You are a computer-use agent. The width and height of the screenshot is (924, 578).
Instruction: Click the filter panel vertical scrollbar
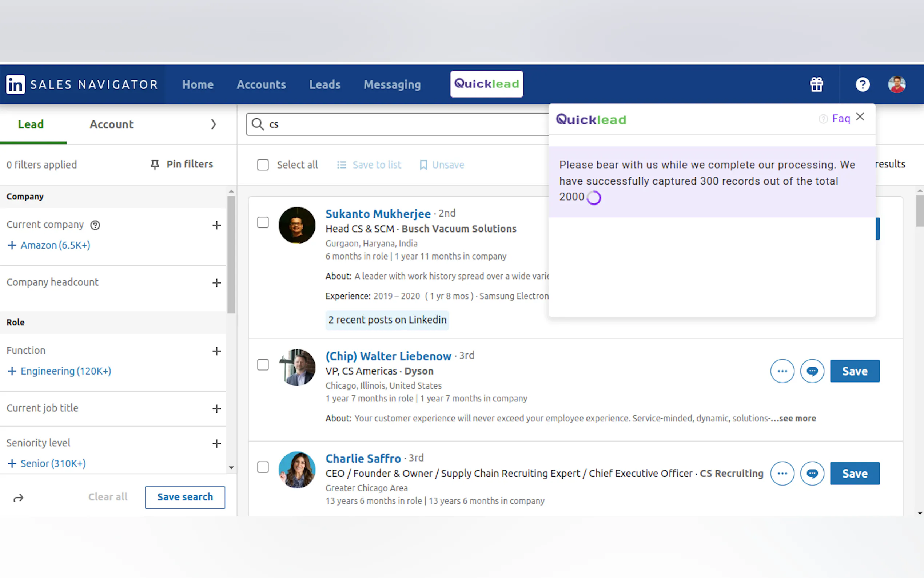coord(231,255)
